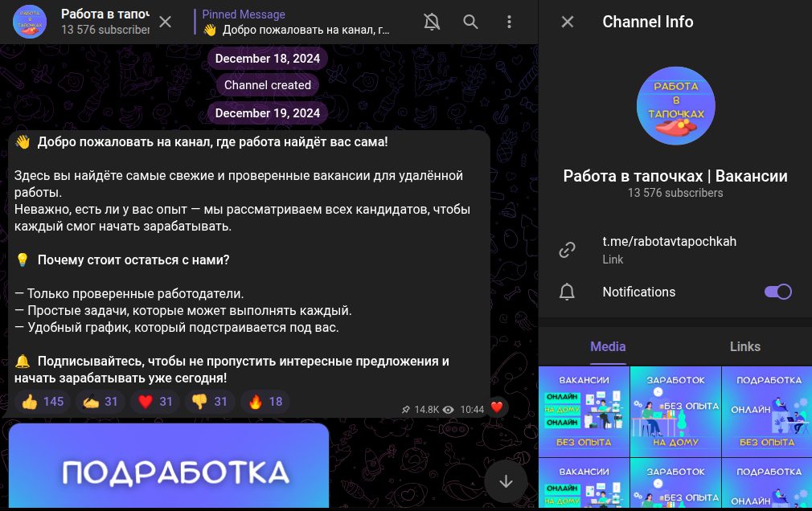Open the second-row ПОДРАБОТКА thumbnail
This screenshot has width=812, height=511.
767,483
